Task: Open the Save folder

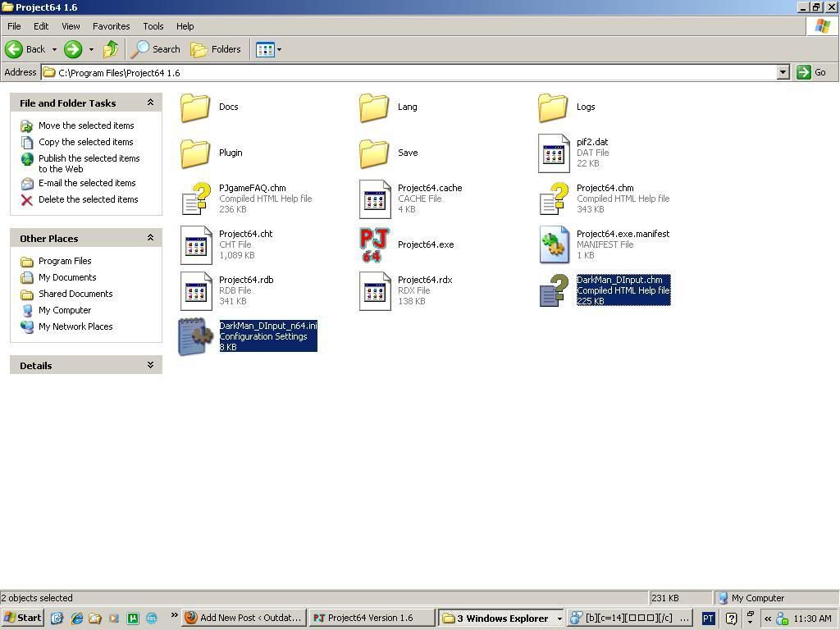Action: click(375, 153)
